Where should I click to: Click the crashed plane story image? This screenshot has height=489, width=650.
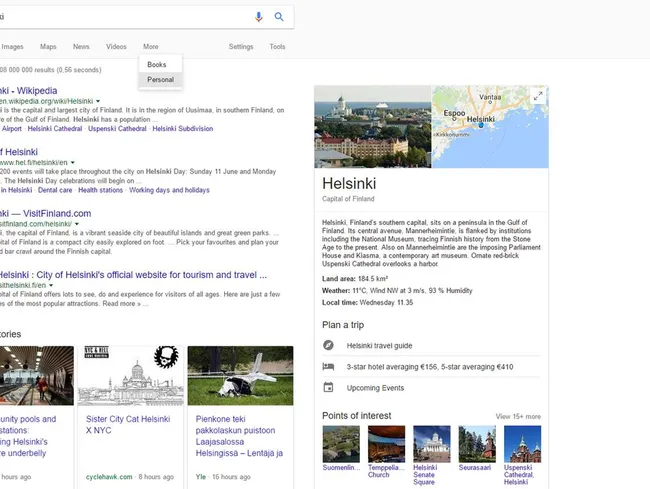[240, 375]
